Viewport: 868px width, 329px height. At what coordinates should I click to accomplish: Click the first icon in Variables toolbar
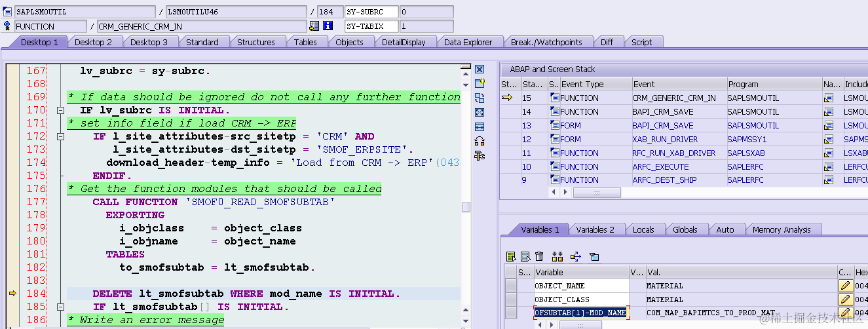coord(511,256)
